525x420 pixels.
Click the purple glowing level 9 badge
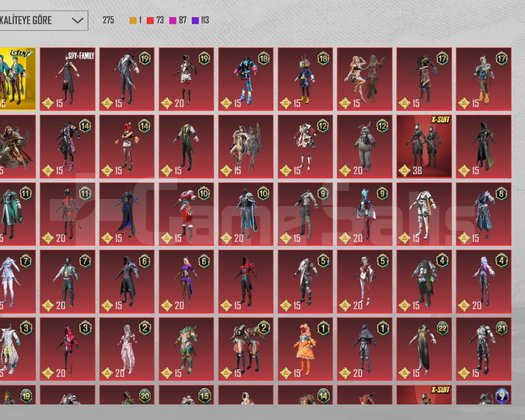click(502, 395)
